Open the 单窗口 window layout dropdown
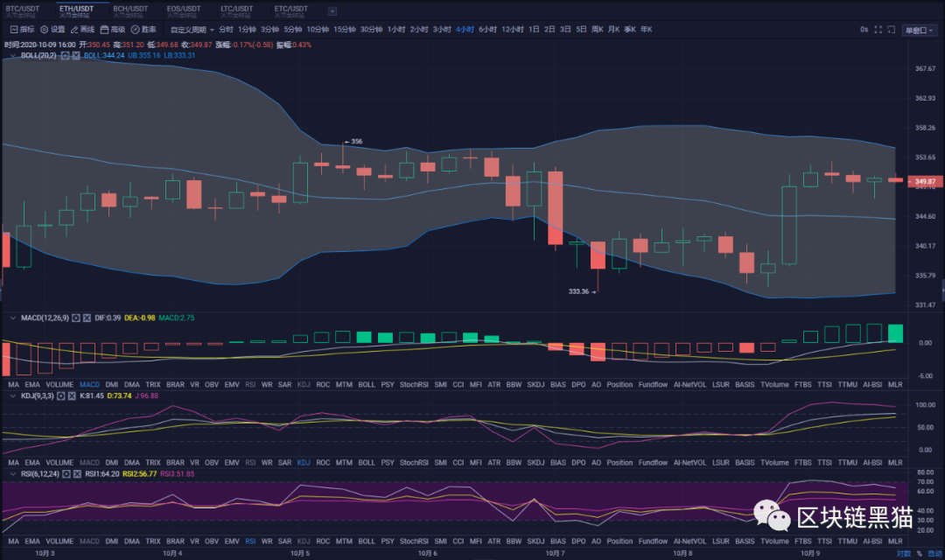 pyautogui.click(x=919, y=30)
